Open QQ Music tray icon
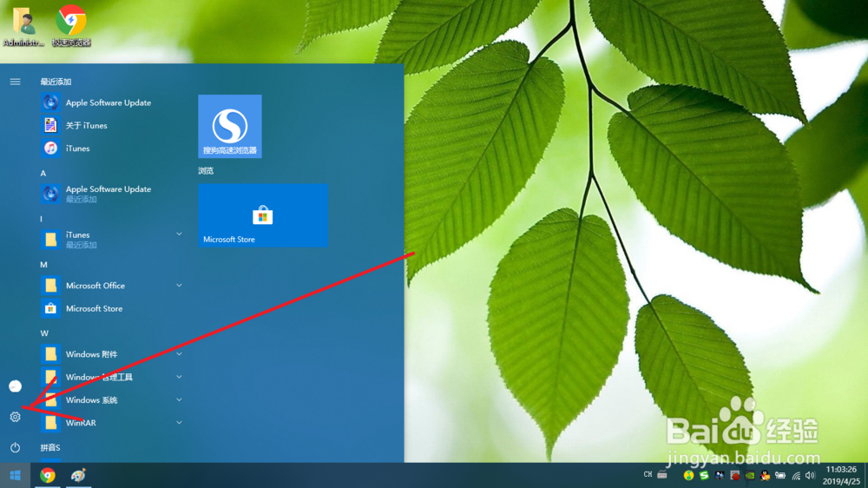 pos(688,475)
